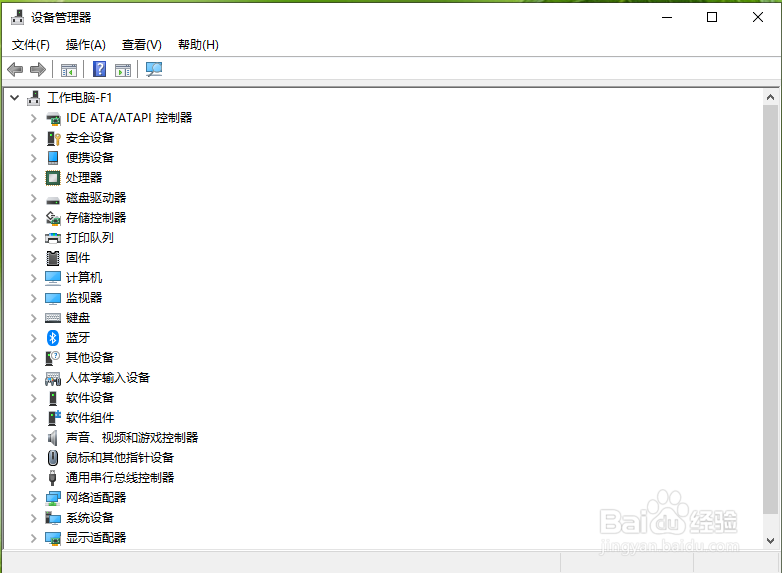Select the 固件 label
Viewport: 782px width, 573px height.
(78, 258)
